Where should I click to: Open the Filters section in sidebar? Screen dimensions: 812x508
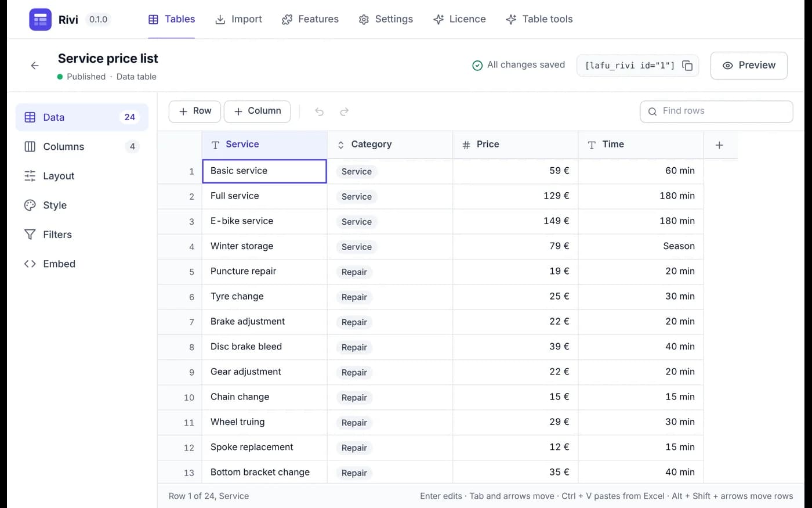pos(82,235)
